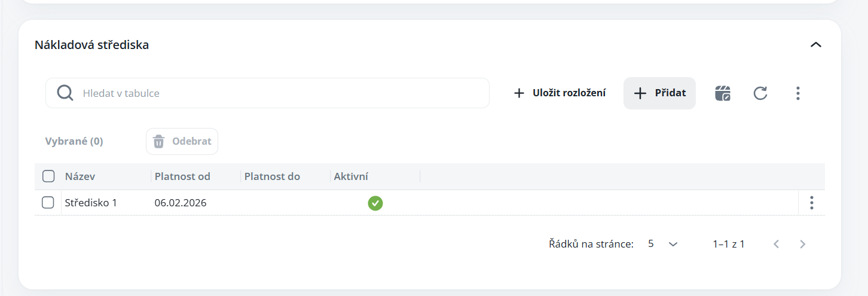Image resolution: width=868 pixels, height=296 pixels.
Task: Click the search magnifier icon
Action: point(65,93)
